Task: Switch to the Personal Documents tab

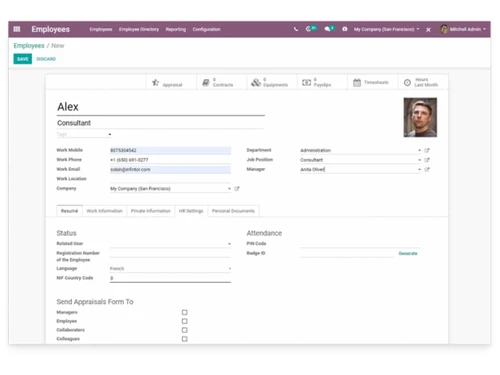Action: pos(233,211)
